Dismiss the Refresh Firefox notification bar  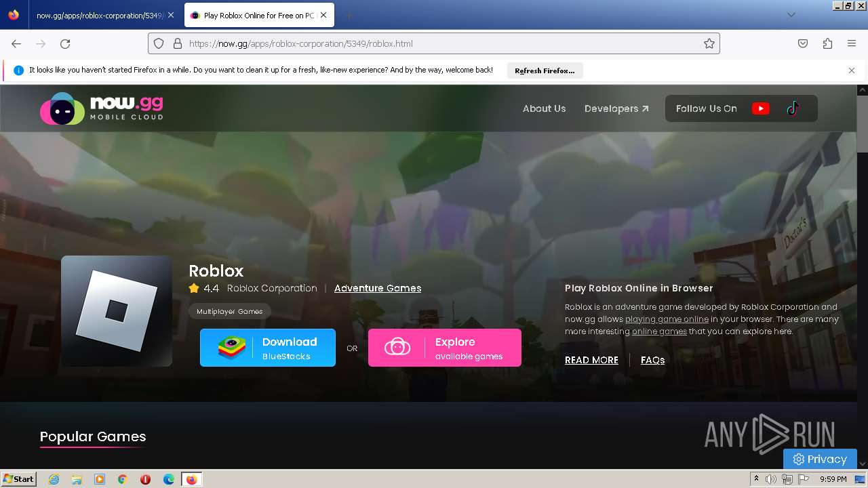click(x=852, y=70)
